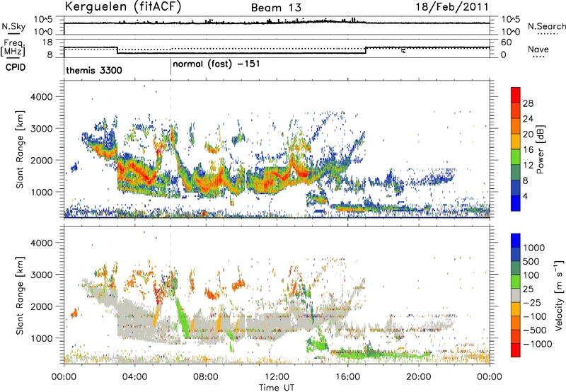Click the "Nave" legend label

[538, 49]
